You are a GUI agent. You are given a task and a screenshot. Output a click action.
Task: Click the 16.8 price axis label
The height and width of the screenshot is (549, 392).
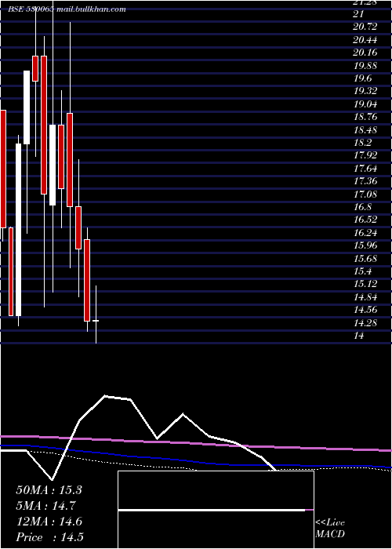coord(362,207)
